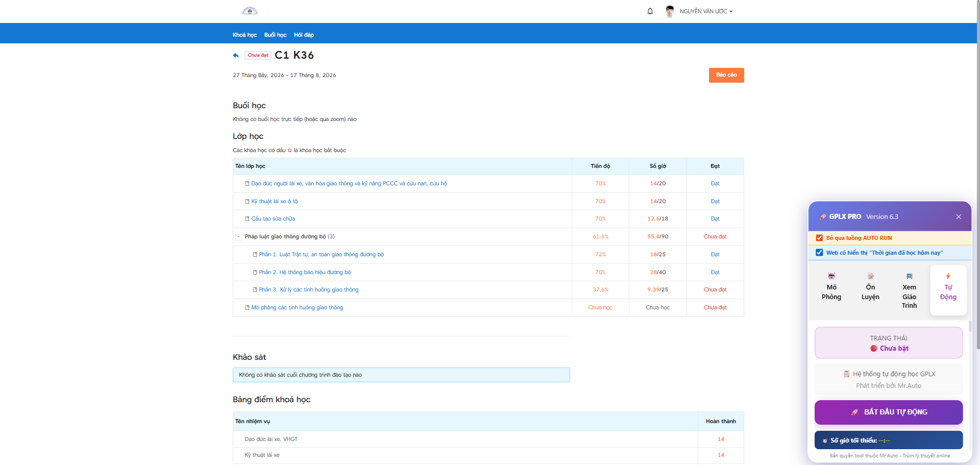Open the Cấu tạo sửa chữa link
The height and width of the screenshot is (465, 980).
(273, 219)
